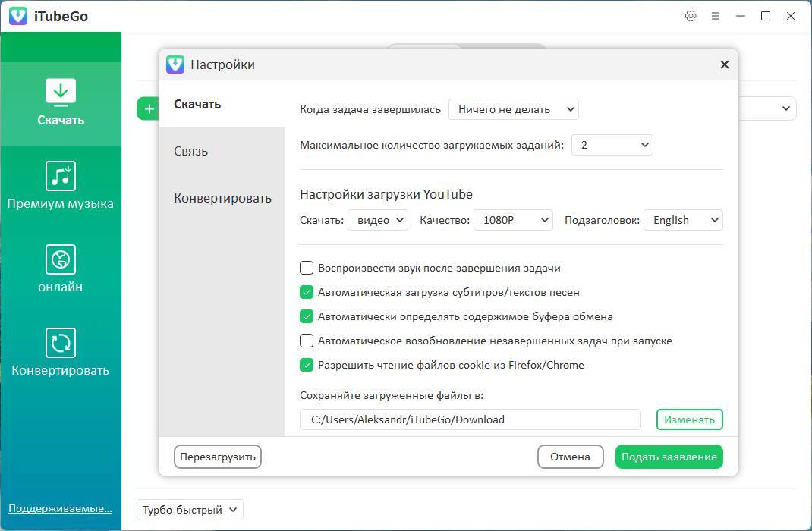Toggle reading cookies from Firefox/Chrome checkbox
The width and height of the screenshot is (812, 531).
pos(307,365)
